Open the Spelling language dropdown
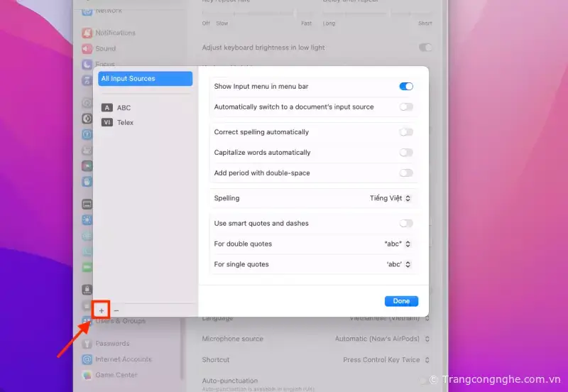 tap(390, 198)
